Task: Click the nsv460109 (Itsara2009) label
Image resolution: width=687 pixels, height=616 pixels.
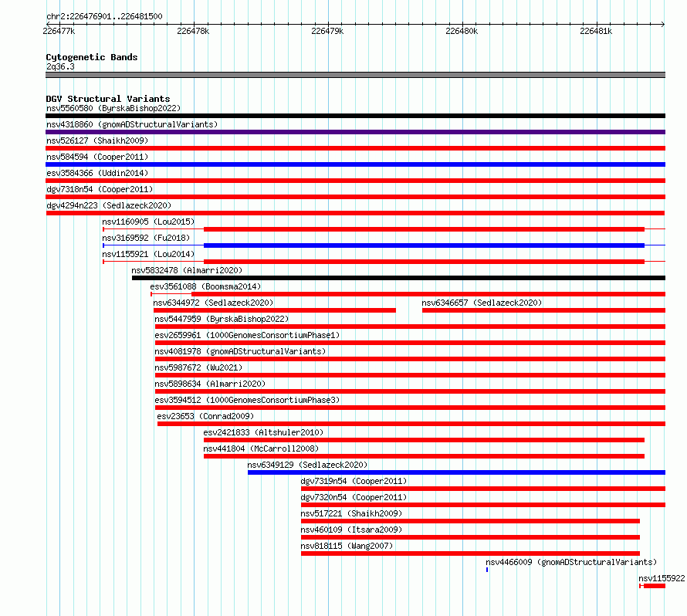Action: pos(351,530)
